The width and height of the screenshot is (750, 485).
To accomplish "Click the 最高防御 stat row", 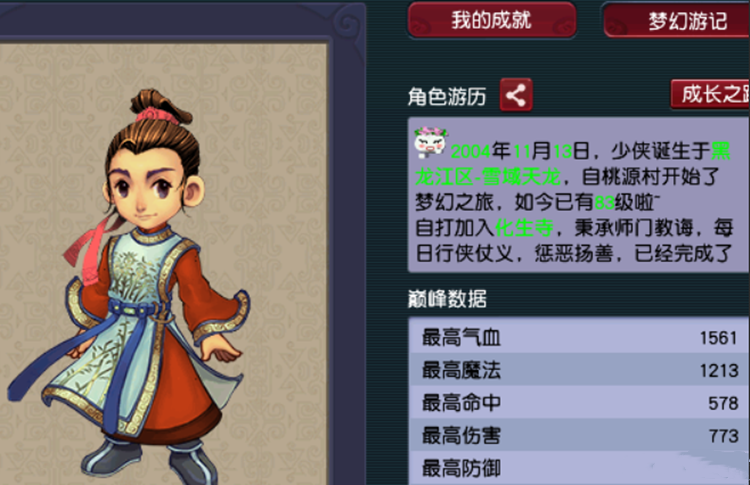I will tap(579, 468).
